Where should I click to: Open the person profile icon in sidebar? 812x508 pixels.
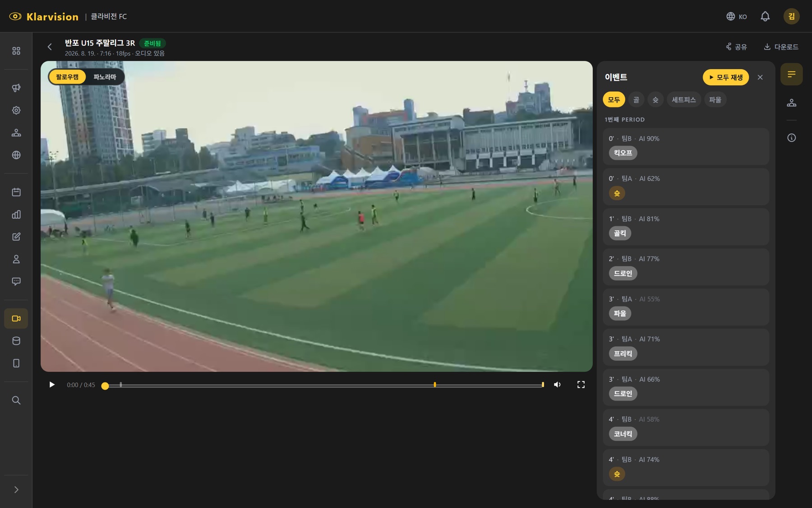pyautogui.click(x=16, y=259)
